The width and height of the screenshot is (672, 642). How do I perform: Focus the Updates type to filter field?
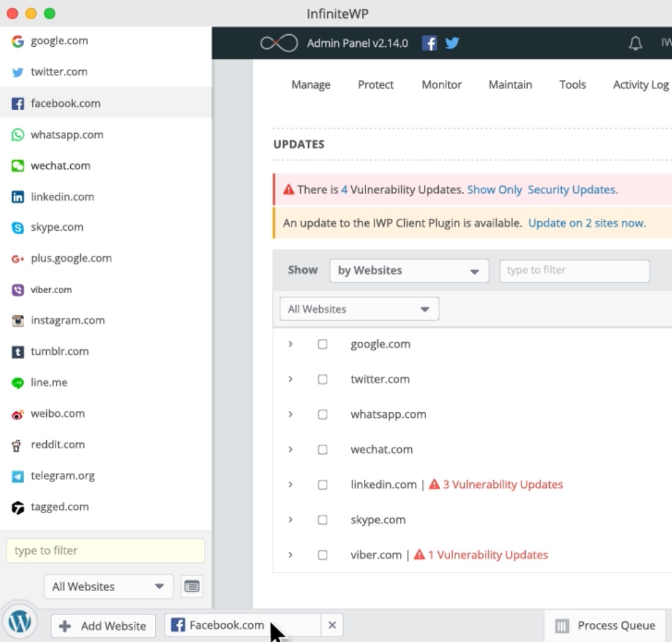point(574,270)
